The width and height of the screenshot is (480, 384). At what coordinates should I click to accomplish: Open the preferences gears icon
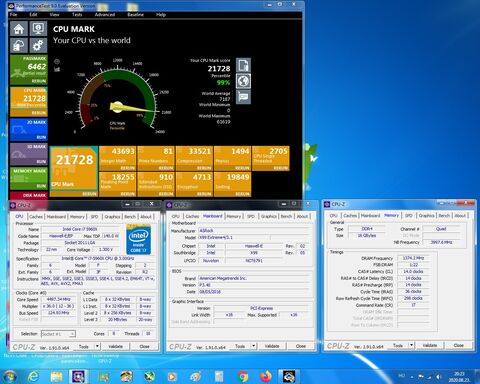[x=38, y=45]
